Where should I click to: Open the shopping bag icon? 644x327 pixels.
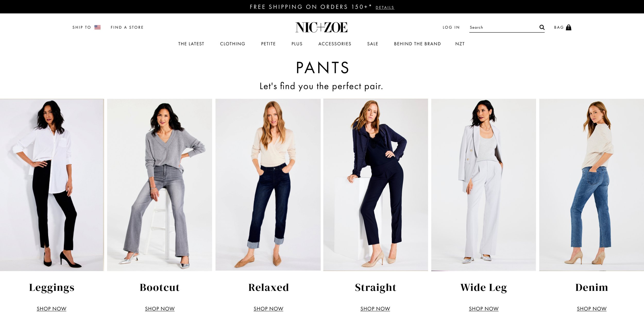click(x=569, y=27)
